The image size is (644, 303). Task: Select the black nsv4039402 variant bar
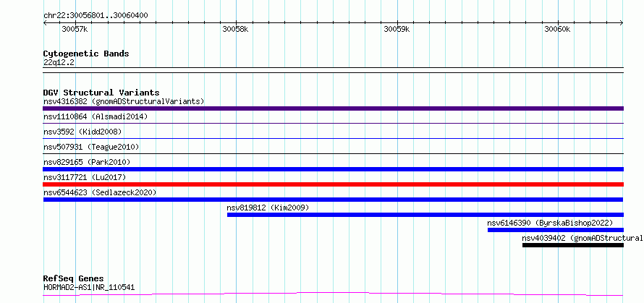click(573, 245)
